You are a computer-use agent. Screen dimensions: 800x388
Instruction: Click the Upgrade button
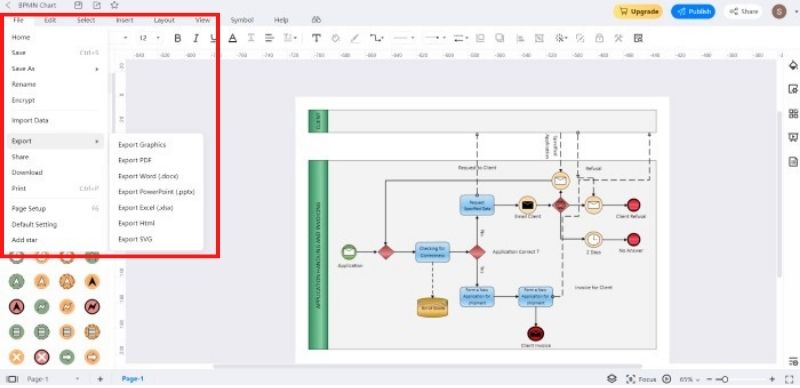click(x=638, y=11)
